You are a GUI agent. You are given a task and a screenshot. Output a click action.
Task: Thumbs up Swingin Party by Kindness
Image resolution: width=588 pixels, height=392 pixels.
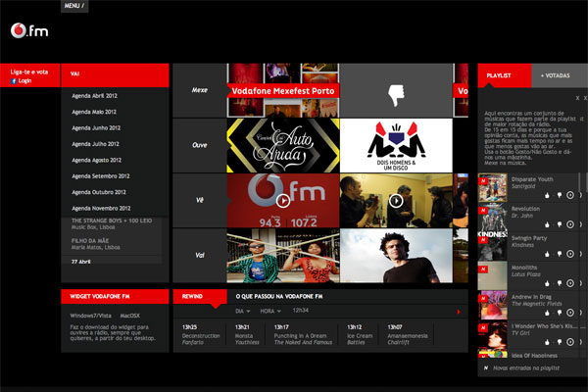click(x=547, y=254)
